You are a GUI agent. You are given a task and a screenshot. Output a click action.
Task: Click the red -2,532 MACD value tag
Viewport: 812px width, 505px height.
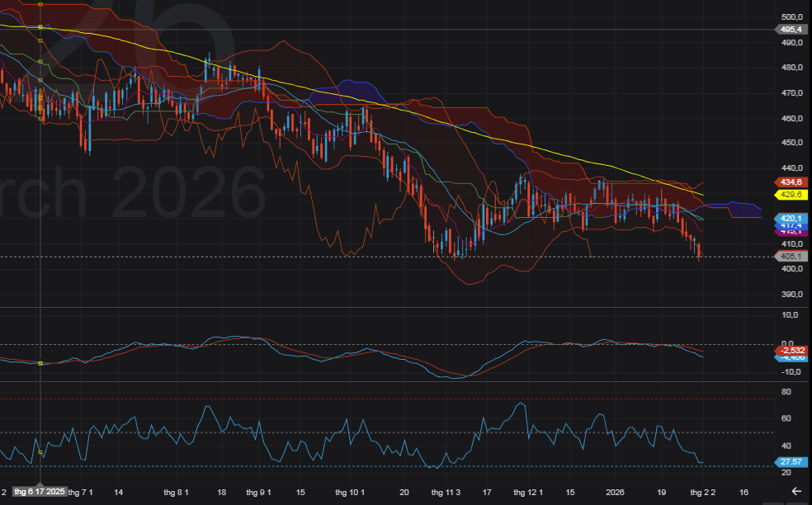coord(791,350)
